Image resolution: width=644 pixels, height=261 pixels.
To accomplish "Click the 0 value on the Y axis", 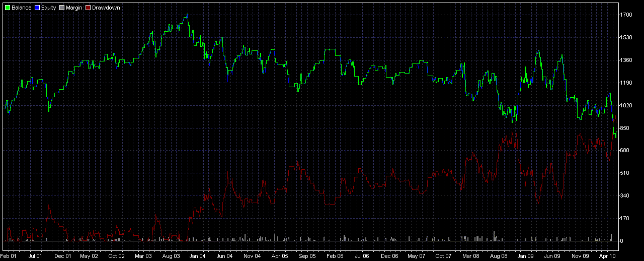I will [622, 241].
